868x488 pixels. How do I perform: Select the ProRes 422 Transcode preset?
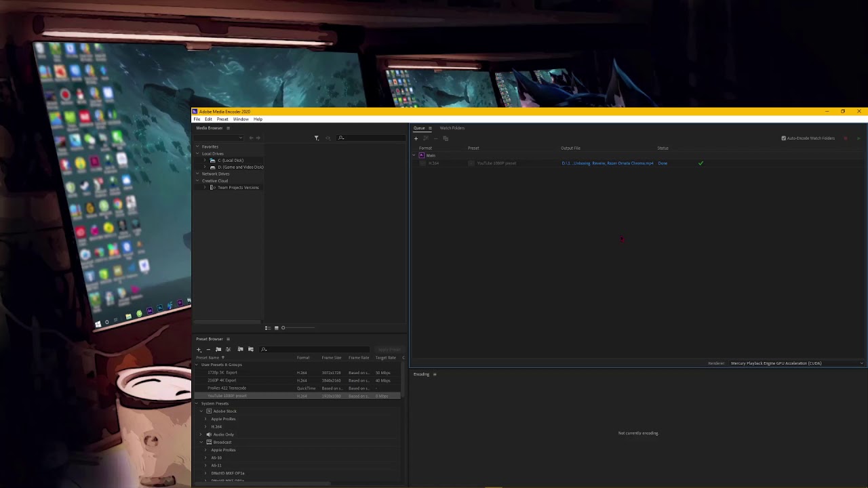[x=226, y=388]
